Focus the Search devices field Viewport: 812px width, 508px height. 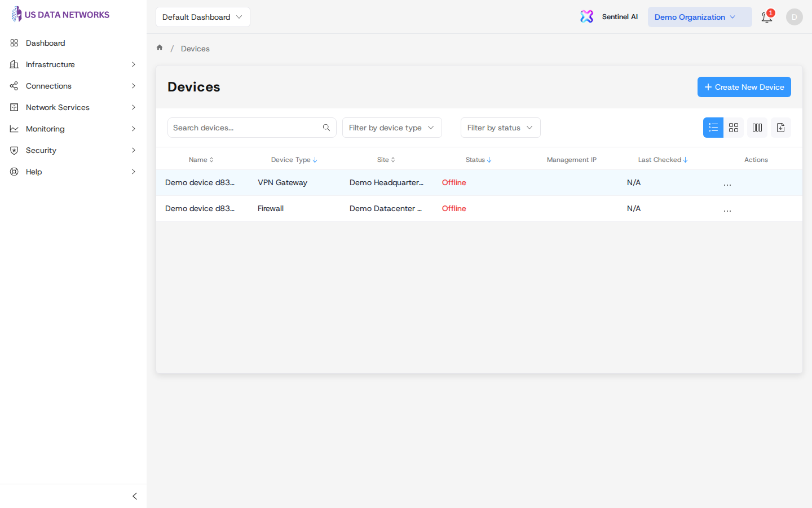pos(252,128)
